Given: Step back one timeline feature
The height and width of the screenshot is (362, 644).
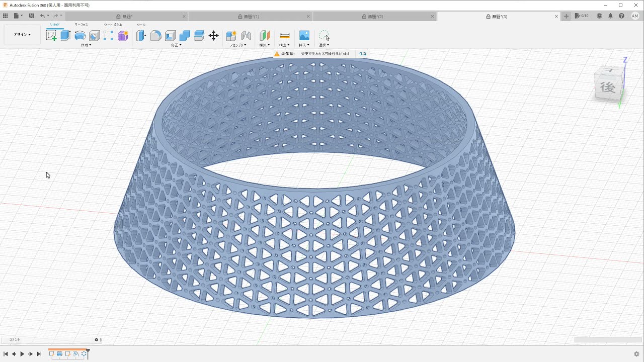Looking at the screenshot, I should pos(14,354).
